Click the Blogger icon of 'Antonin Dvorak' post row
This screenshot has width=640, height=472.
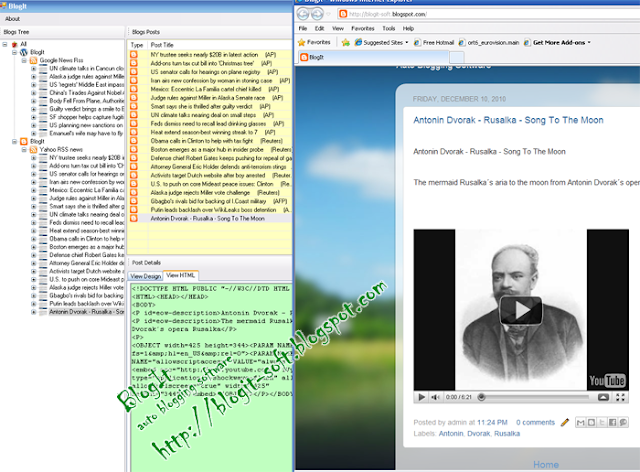(133, 218)
